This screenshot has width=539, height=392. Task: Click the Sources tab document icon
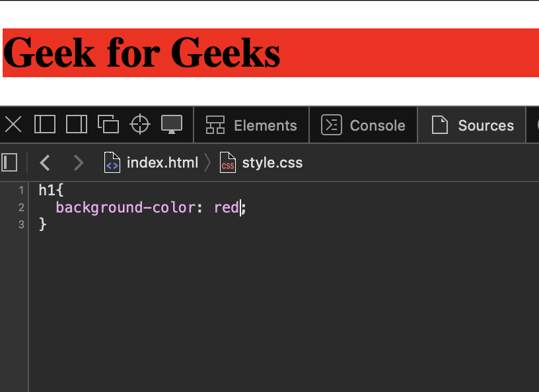pos(440,125)
